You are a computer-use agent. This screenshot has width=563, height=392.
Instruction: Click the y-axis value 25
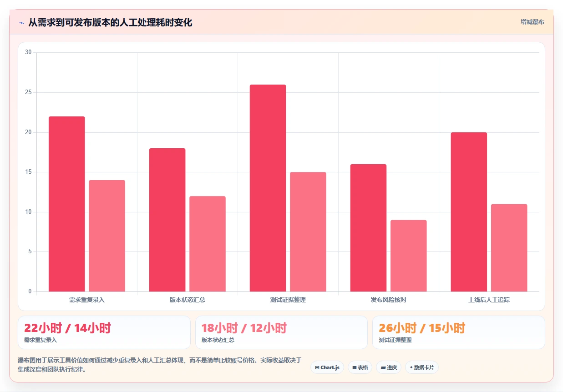pos(28,92)
